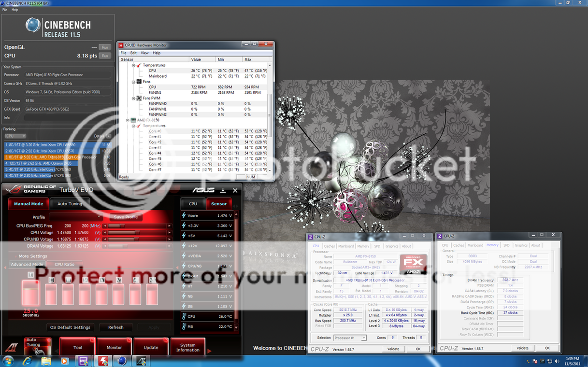The image size is (588, 367).
Task: Launch Internet Explorer from the taskbar
Action: click(x=28, y=361)
